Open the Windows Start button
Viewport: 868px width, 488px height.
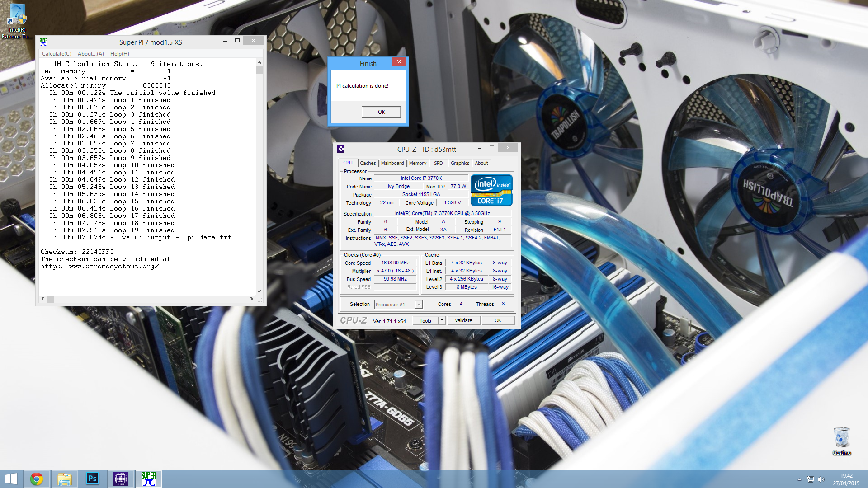click(x=11, y=479)
